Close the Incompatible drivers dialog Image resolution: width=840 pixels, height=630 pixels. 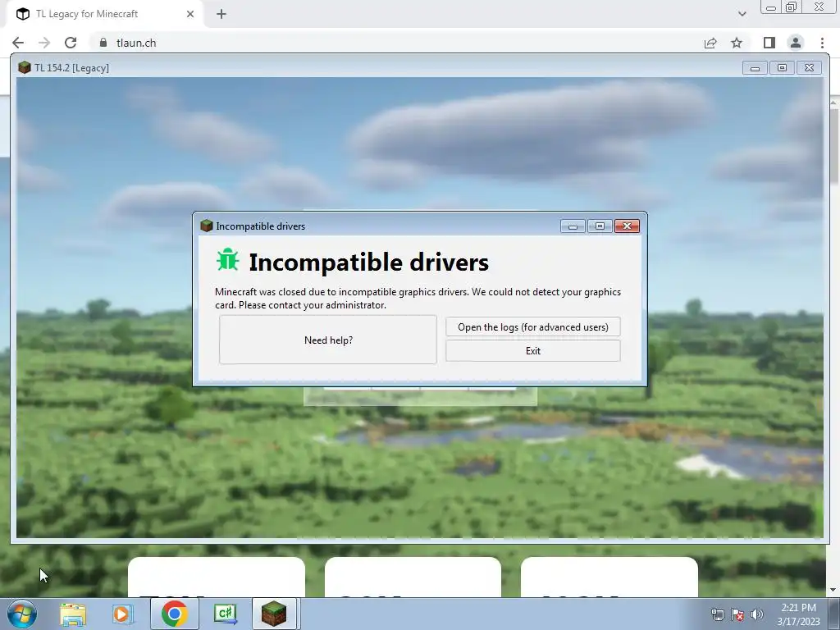point(627,226)
